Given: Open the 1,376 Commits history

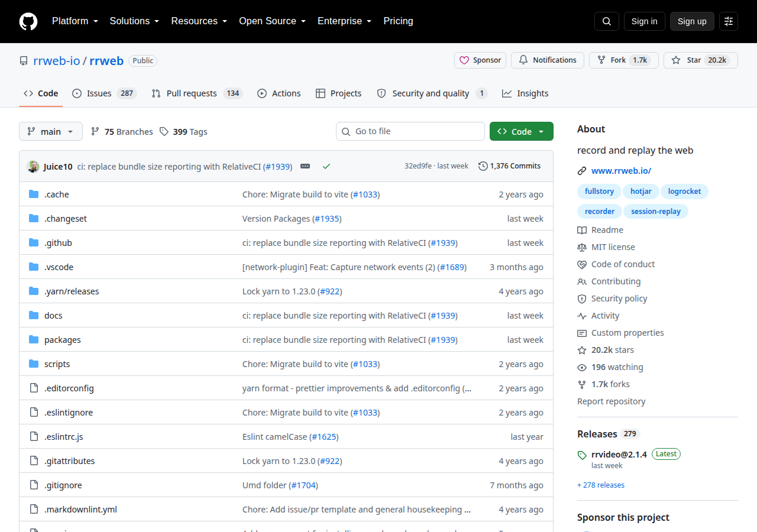Looking at the screenshot, I should point(510,166).
